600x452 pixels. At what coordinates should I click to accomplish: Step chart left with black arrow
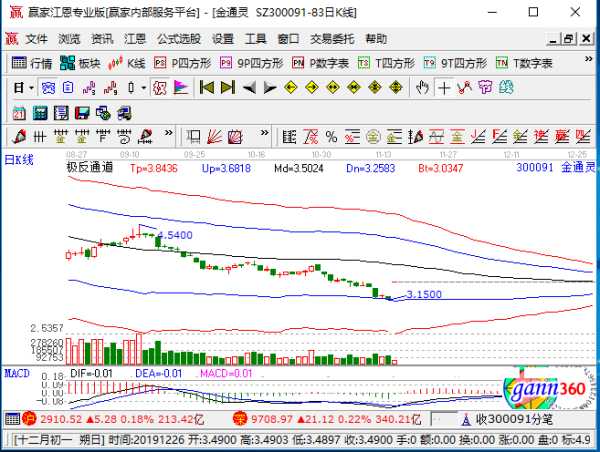[249, 88]
